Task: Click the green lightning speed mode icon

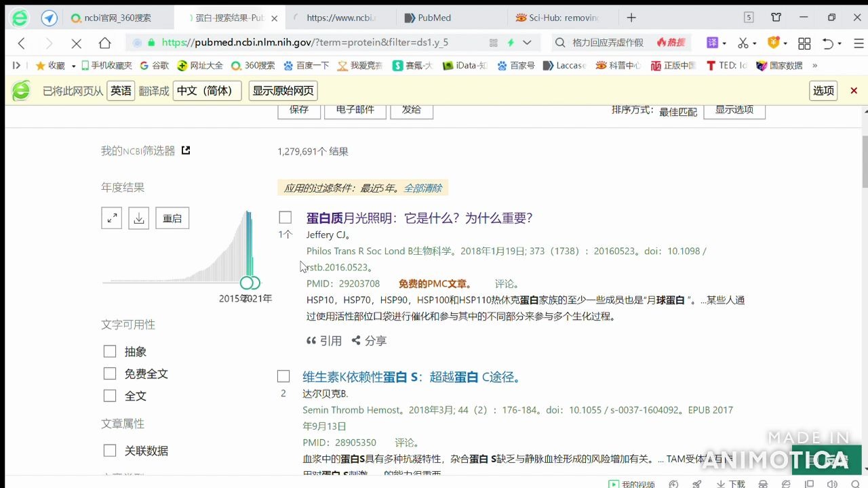Action: [511, 43]
